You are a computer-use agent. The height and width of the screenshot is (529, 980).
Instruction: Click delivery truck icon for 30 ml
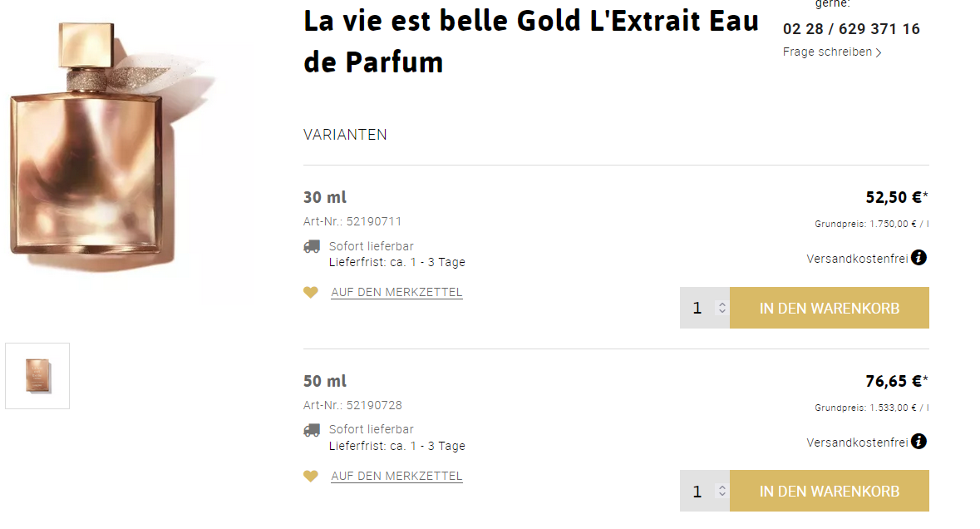coord(312,246)
